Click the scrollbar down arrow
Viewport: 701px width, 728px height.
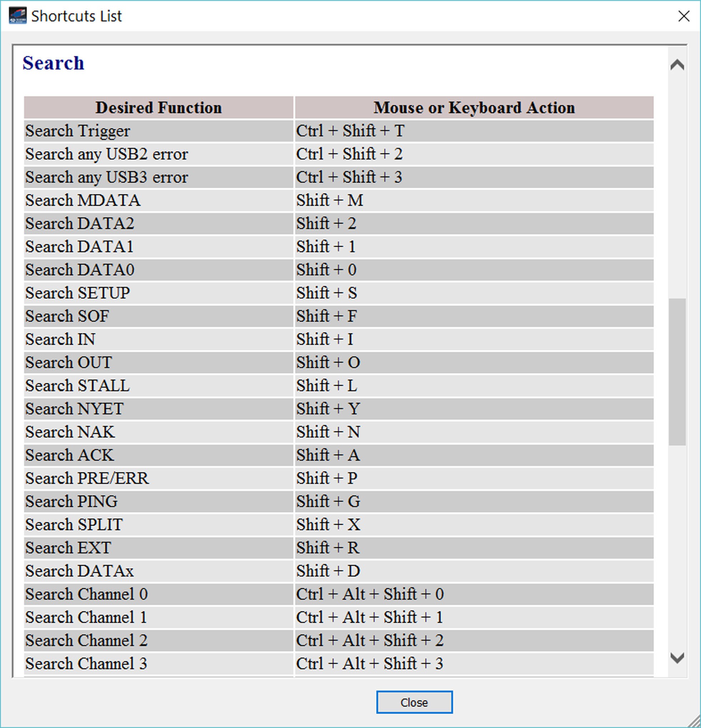tap(677, 658)
